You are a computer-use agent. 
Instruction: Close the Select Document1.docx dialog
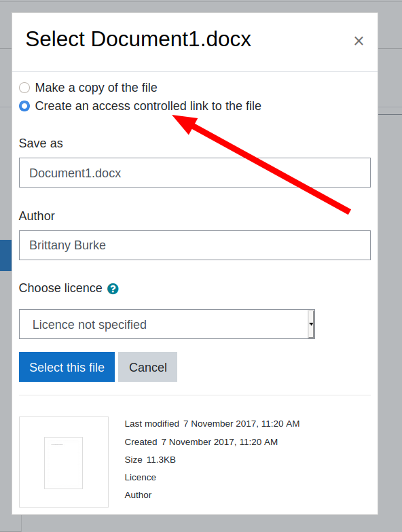pyautogui.click(x=359, y=41)
